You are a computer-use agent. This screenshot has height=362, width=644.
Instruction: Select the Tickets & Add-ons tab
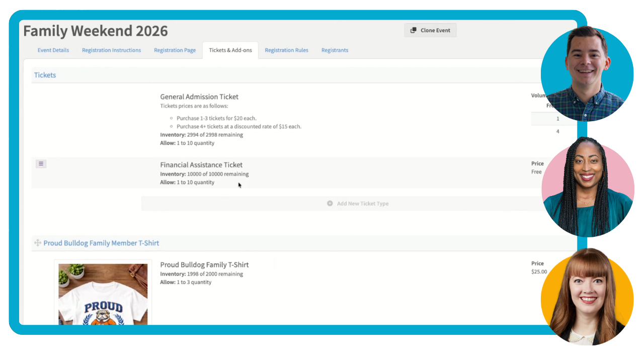pyautogui.click(x=230, y=50)
